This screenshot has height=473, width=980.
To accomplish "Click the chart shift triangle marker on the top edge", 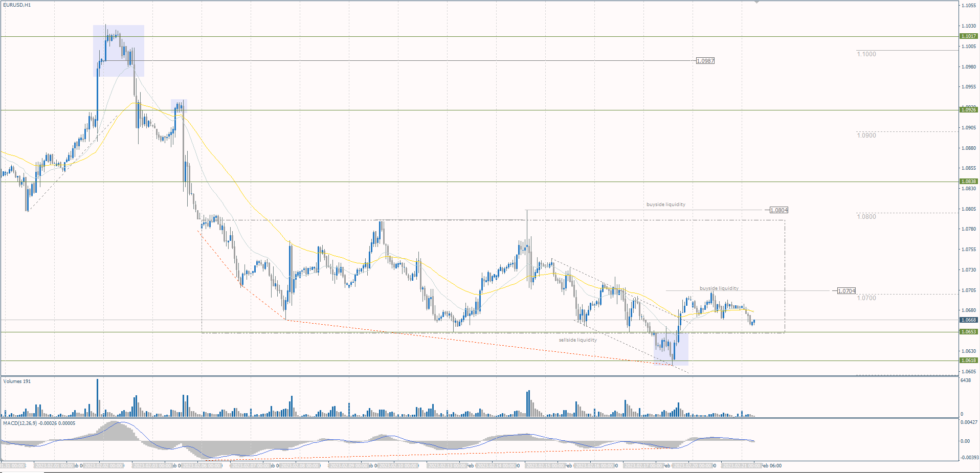I will (x=757, y=2).
